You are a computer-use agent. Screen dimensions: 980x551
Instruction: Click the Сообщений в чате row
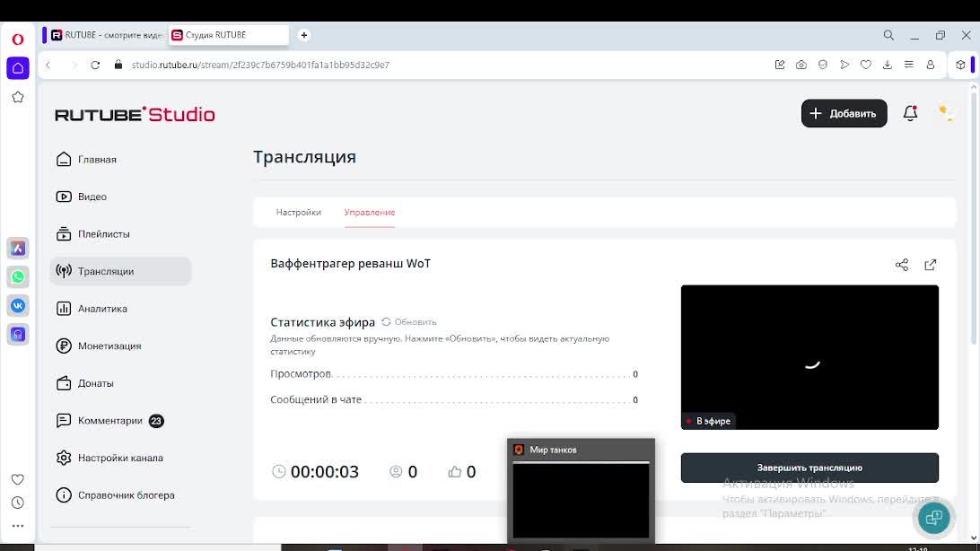(x=454, y=400)
